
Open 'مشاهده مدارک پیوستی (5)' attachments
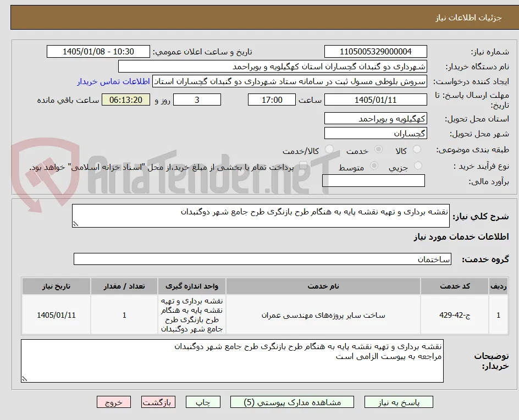pos(292,402)
